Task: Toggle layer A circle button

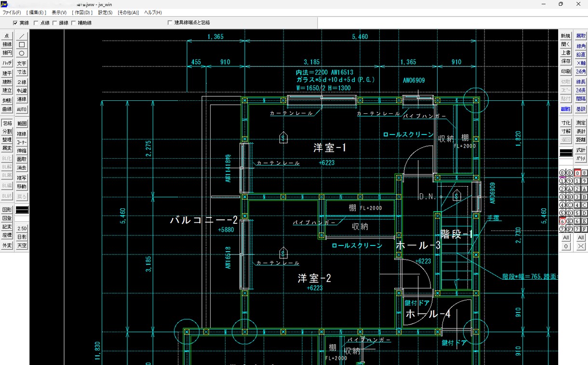Action: pyautogui.click(x=569, y=189)
